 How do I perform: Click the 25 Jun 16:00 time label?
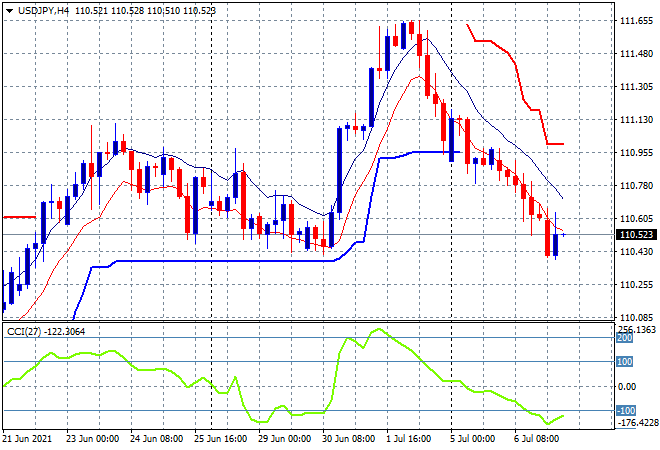pos(221,439)
